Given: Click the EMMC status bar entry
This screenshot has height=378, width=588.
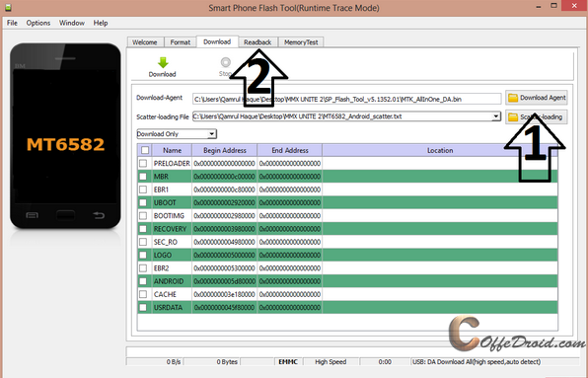Looking at the screenshot, I should tap(288, 362).
